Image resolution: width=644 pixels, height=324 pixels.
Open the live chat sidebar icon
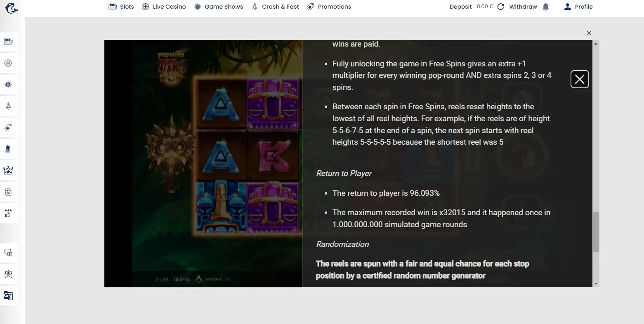pyautogui.click(x=8, y=253)
